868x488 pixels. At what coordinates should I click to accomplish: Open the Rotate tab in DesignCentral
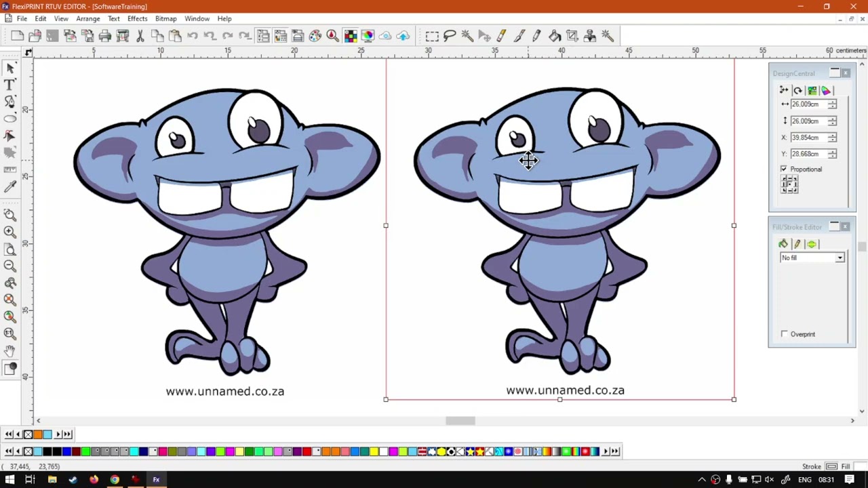(798, 91)
